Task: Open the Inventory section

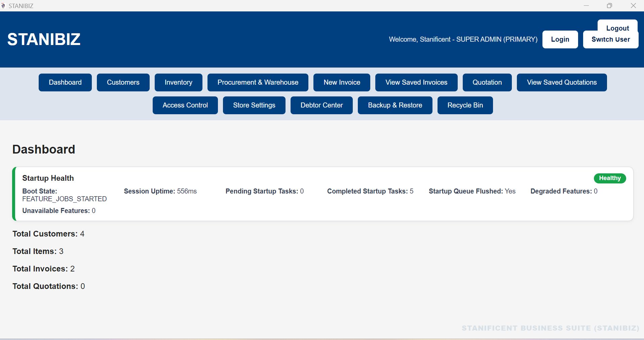Action: (x=178, y=82)
